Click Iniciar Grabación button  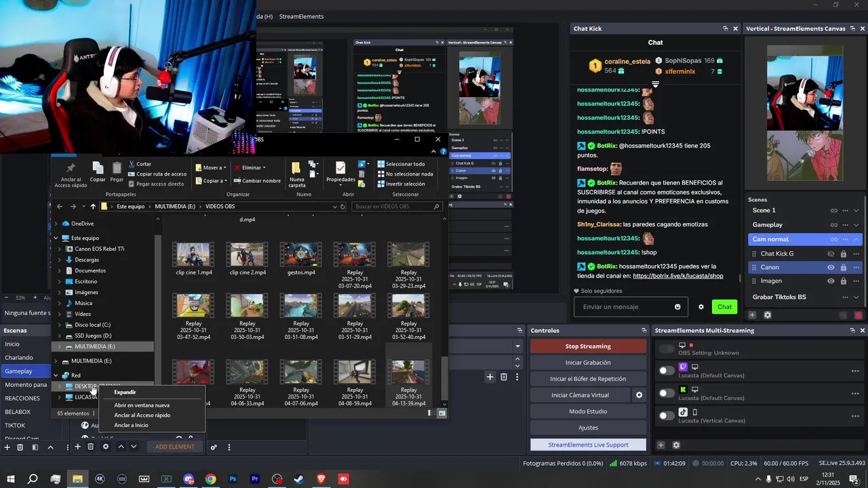tap(588, 363)
